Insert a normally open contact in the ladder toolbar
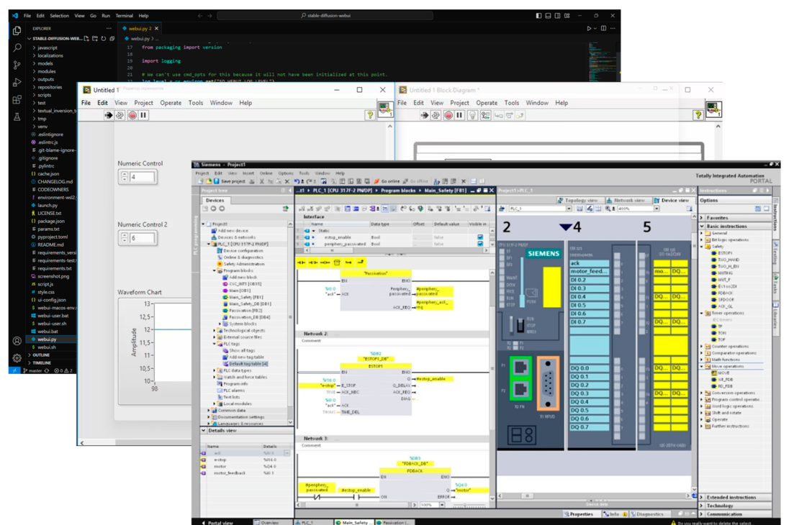Image resolution: width=812 pixels, height=525 pixels. 302,262
